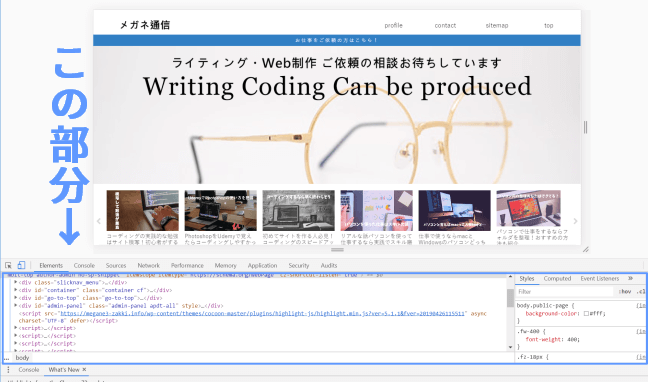Expand the div id container node
This screenshot has width=648, height=382.
[x=16, y=290]
